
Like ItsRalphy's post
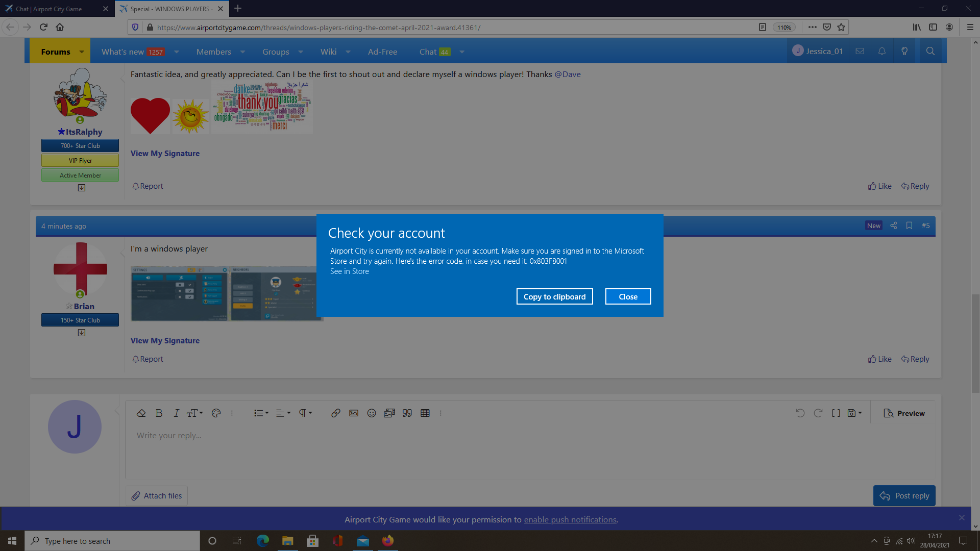click(879, 186)
